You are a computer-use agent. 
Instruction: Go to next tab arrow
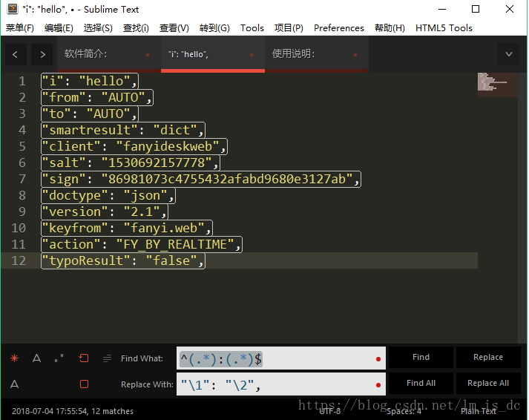42,54
